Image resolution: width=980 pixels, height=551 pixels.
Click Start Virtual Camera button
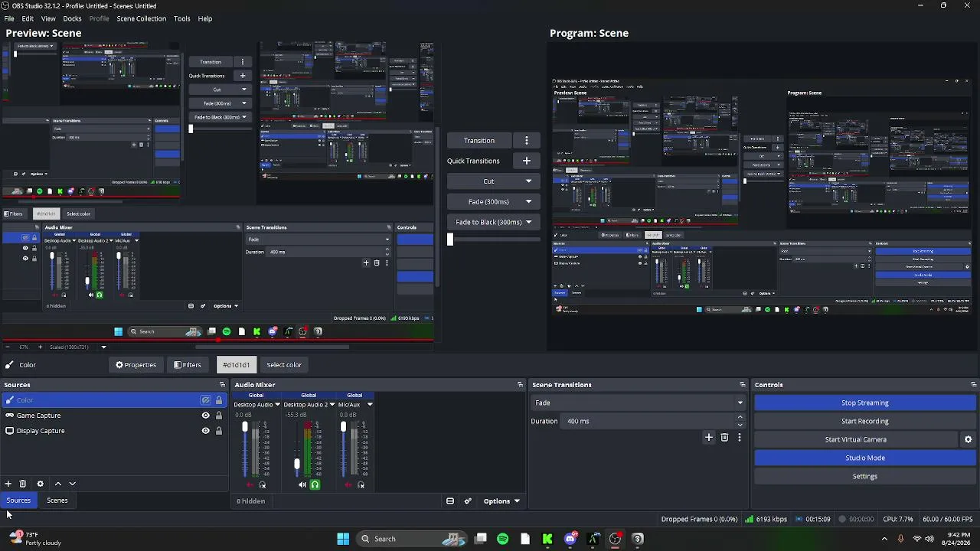pyautogui.click(x=856, y=440)
